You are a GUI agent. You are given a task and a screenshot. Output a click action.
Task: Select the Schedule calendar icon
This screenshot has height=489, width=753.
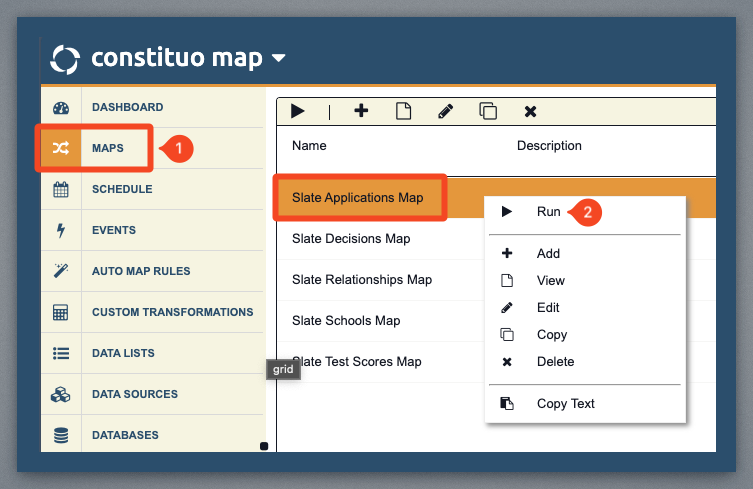[x=61, y=189]
